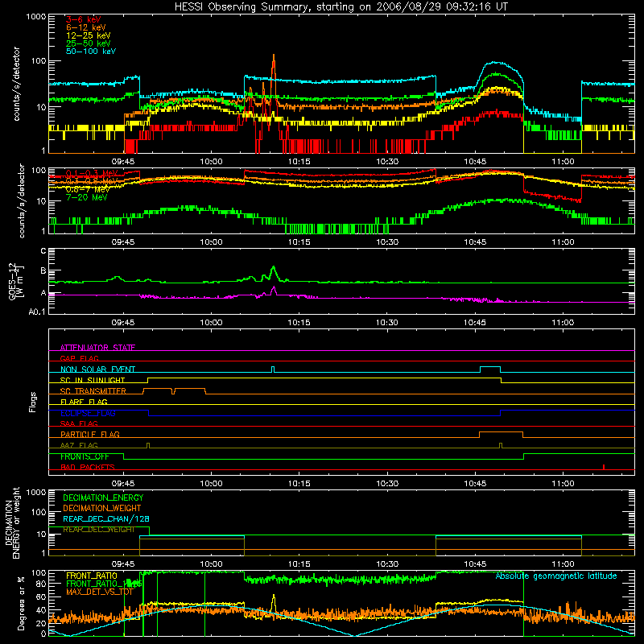Screen dimensions: 644x644
Task: Select the green 25-50 keV legend label
Action: (89, 43)
